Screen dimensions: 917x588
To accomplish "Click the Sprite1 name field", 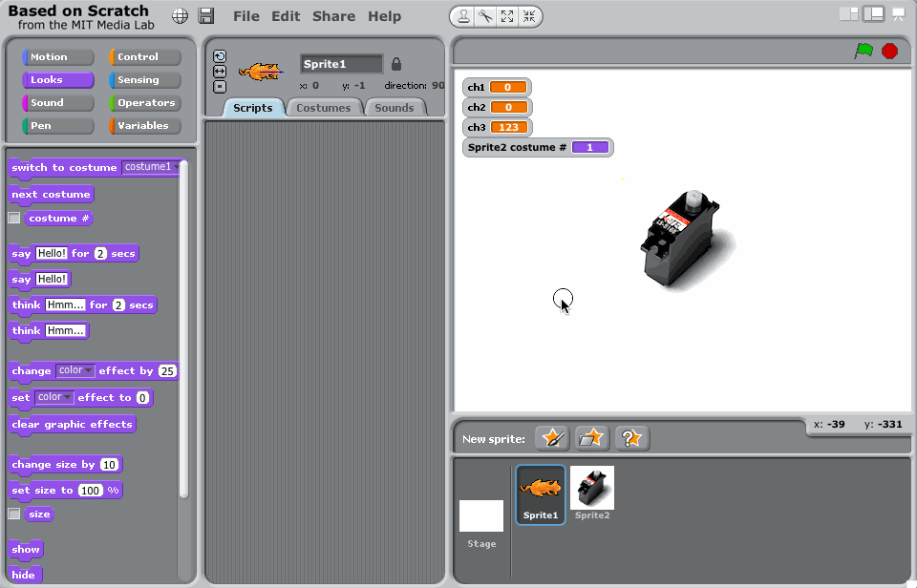I will 342,64.
